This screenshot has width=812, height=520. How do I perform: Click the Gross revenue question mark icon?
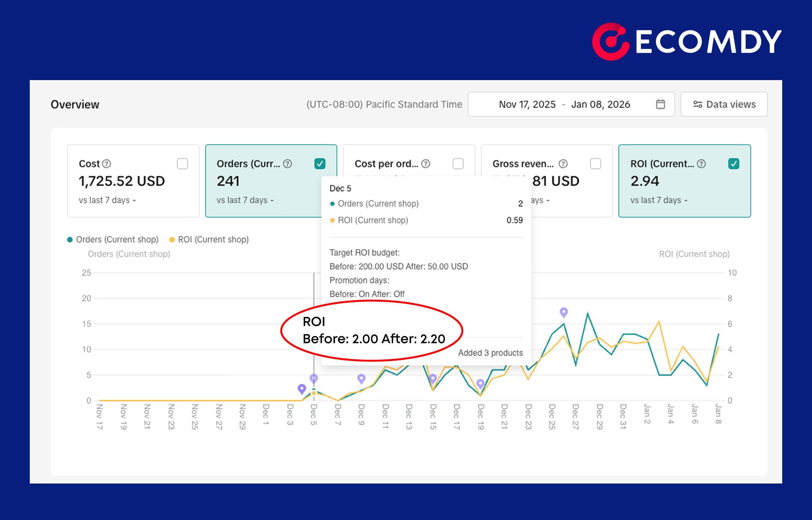click(564, 164)
